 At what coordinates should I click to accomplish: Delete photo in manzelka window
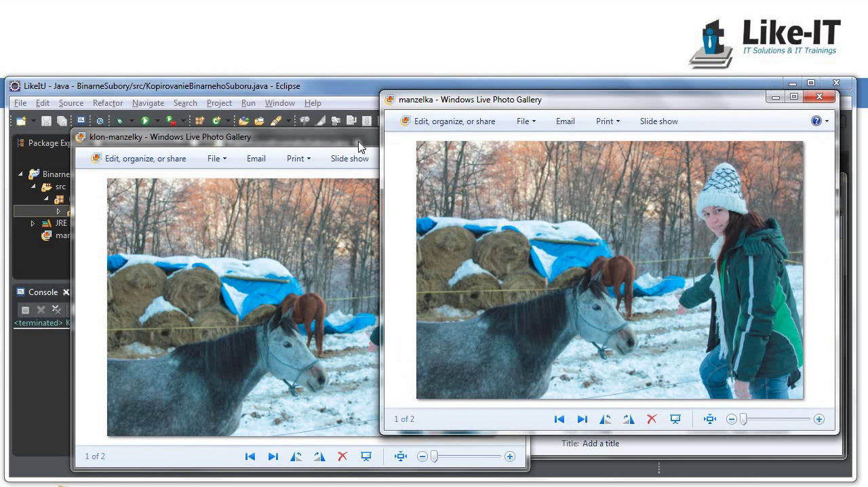tap(652, 419)
